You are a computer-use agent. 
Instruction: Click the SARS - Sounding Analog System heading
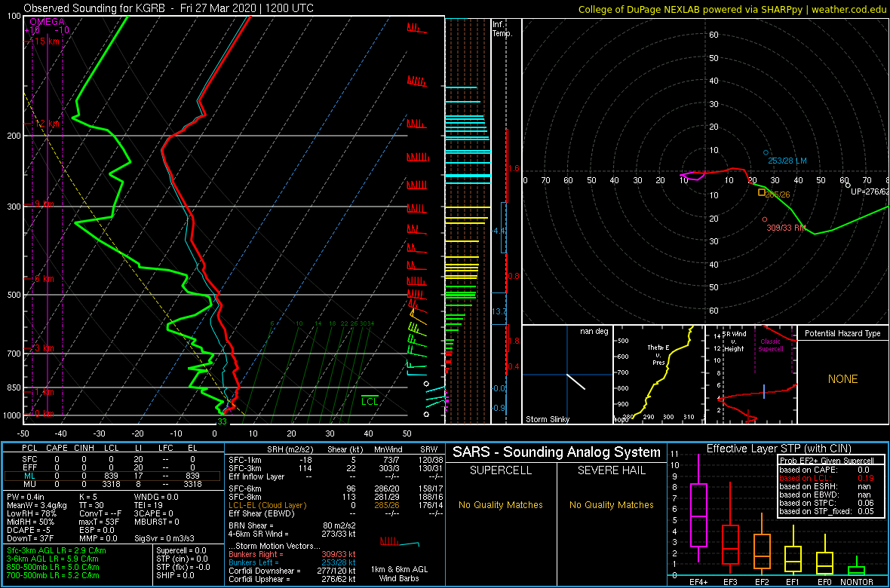[557, 452]
